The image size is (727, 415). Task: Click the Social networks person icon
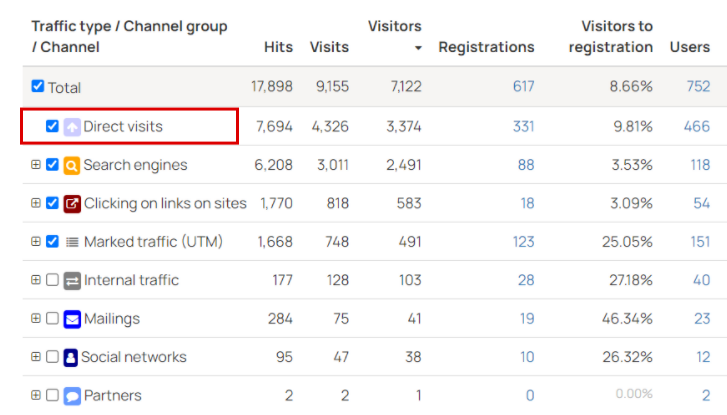[70, 358]
